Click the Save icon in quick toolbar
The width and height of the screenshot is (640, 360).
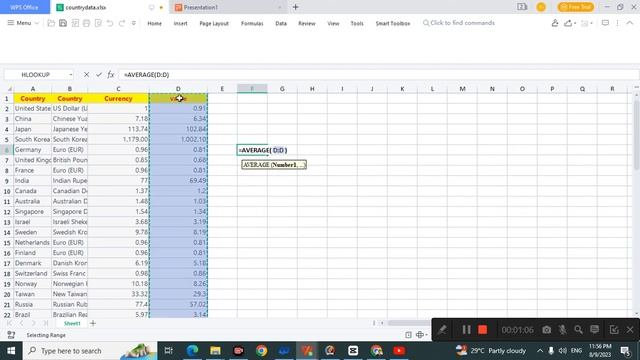[63, 23]
